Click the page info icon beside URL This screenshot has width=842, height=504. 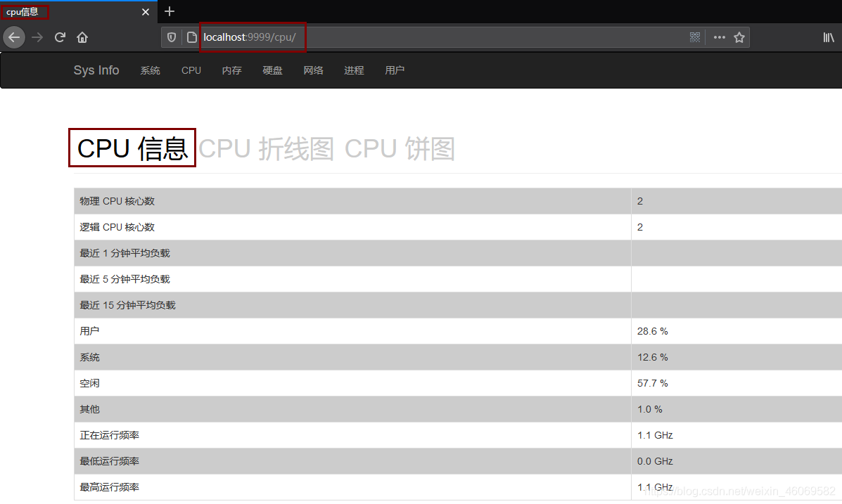point(191,37)
